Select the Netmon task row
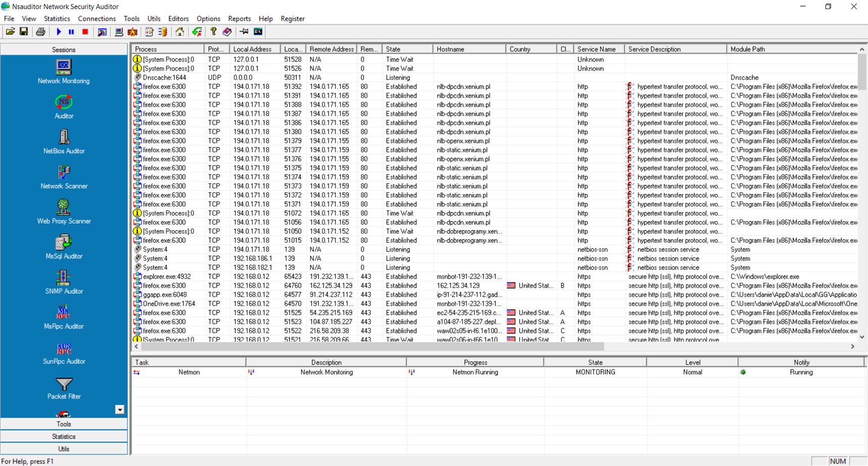The image size is (868, 466). [x=499, y=372]
